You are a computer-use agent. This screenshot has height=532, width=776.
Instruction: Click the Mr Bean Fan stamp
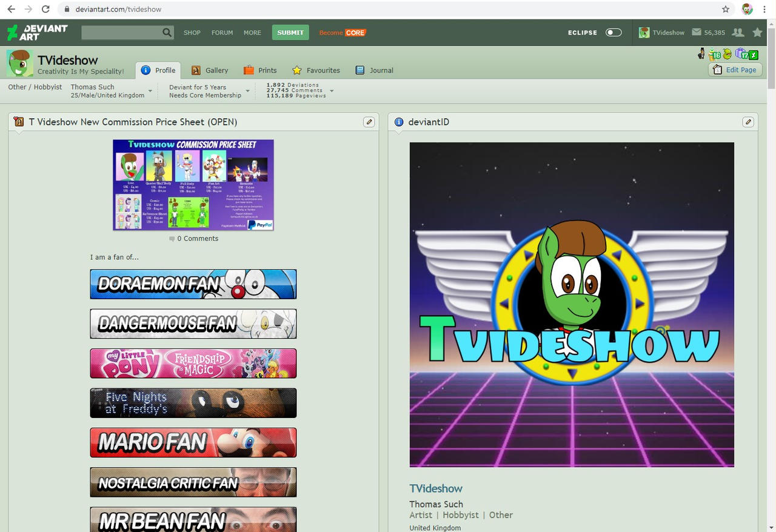coord(193,520)
